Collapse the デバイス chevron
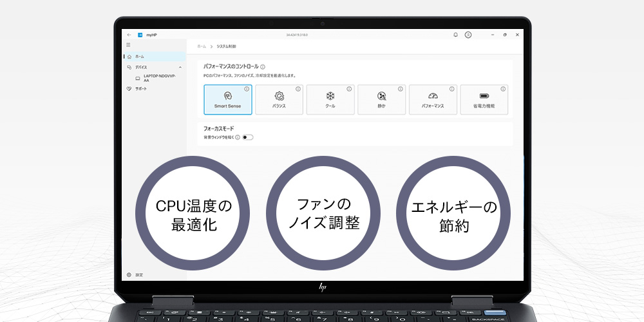 180,68
